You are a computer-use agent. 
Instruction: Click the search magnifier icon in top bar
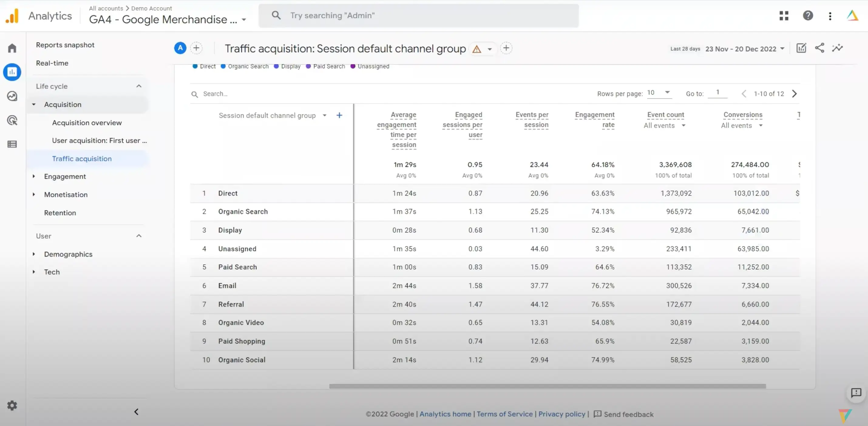click(276, 15)
